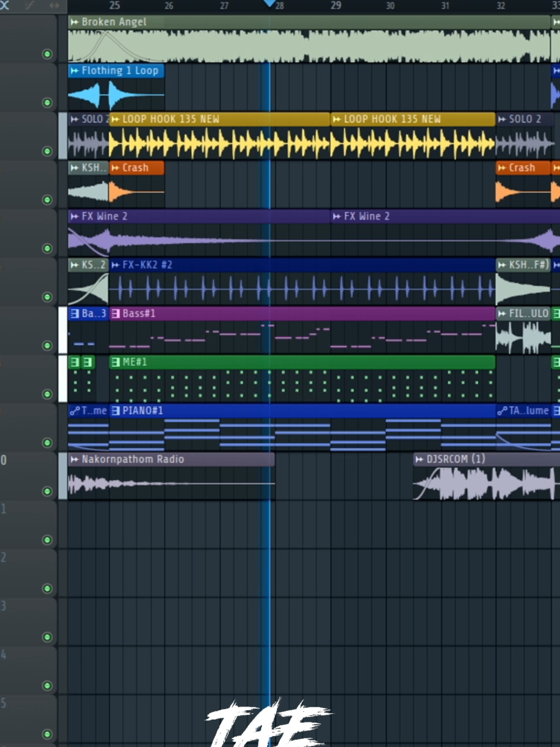
Task: Mute the track containing the Crash clips
Action: [x=47, y=200]
